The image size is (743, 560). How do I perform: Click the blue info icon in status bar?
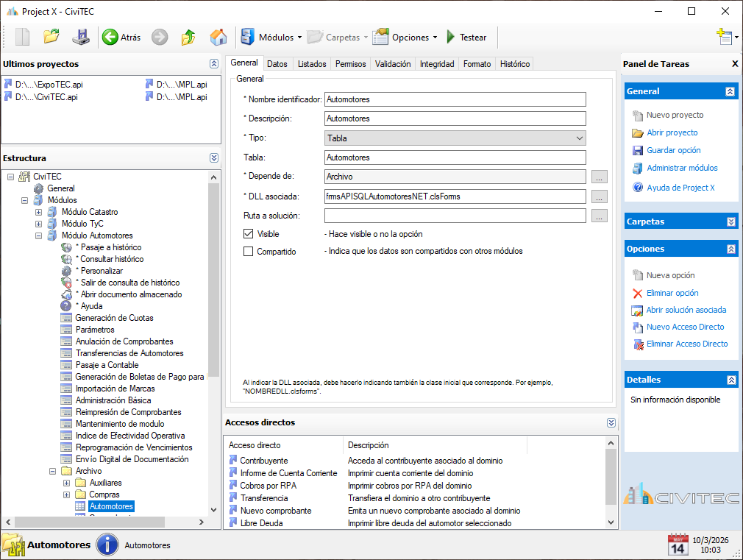[107, 545]
